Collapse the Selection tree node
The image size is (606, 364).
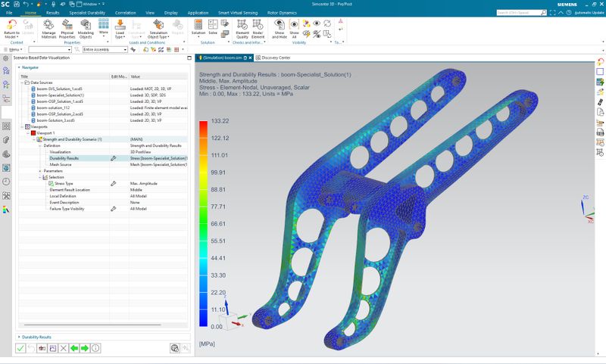[x=40, y=177]
